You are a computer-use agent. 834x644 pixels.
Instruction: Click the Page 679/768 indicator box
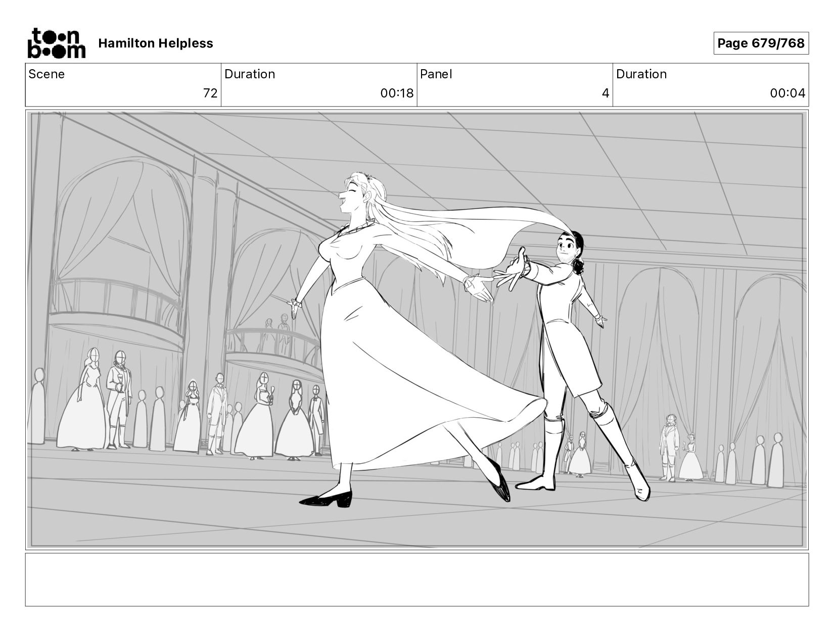(x=760, y=43)
